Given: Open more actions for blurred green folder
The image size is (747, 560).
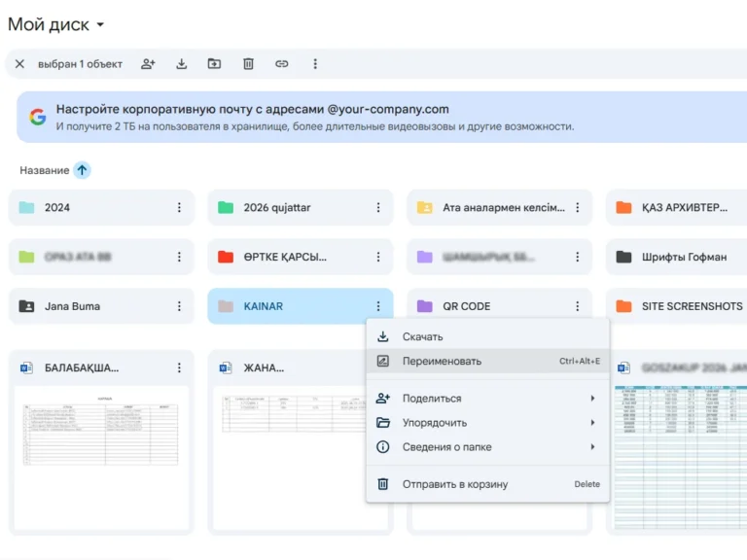Looking at the screenshot, I should 179,257.
